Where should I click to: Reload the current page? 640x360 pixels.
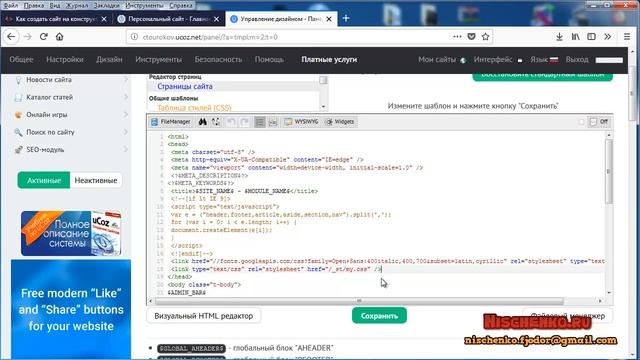point(44,37)
